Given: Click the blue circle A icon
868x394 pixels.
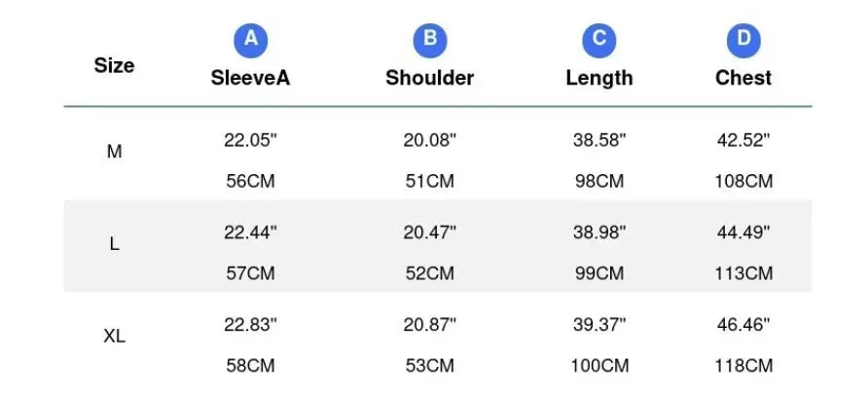Looking at the screenshot, I should click(251, 41).
